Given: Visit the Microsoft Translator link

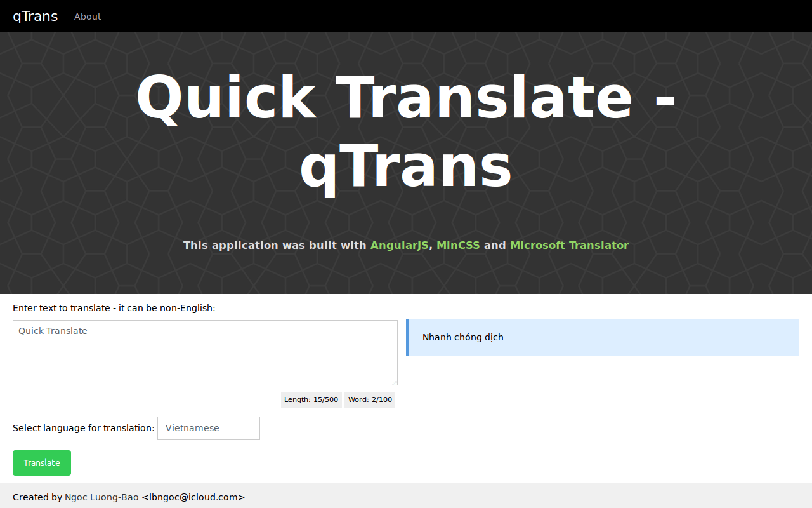Looking at the screenshot, I should pyautogui.click(x=569, y=245).
